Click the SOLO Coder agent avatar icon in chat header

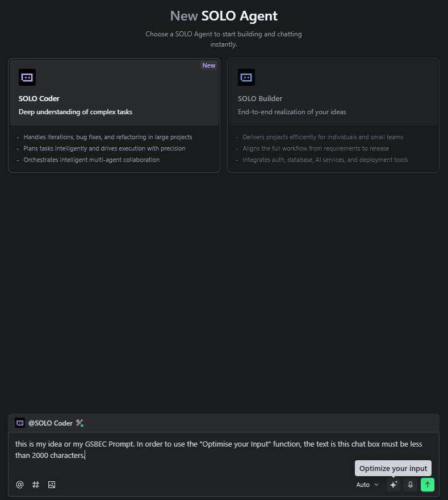pos(20,423)
